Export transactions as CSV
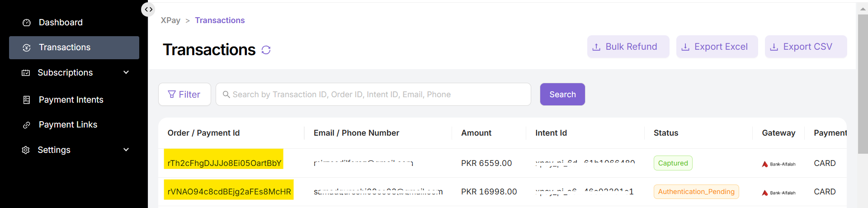This screenshot has height=208, width=868. pyautogui.click(x=806, y=47)
